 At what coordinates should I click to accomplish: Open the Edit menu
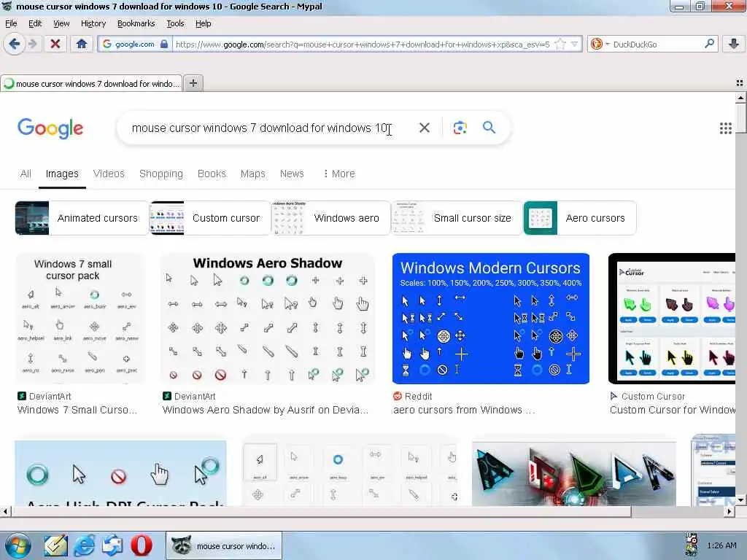tap(35, 23)
